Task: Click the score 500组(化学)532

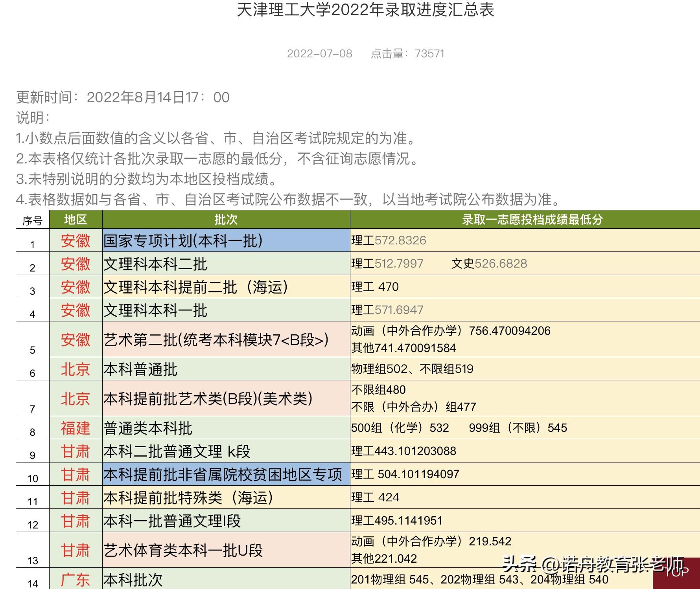Action: click(x=400, y=428)
